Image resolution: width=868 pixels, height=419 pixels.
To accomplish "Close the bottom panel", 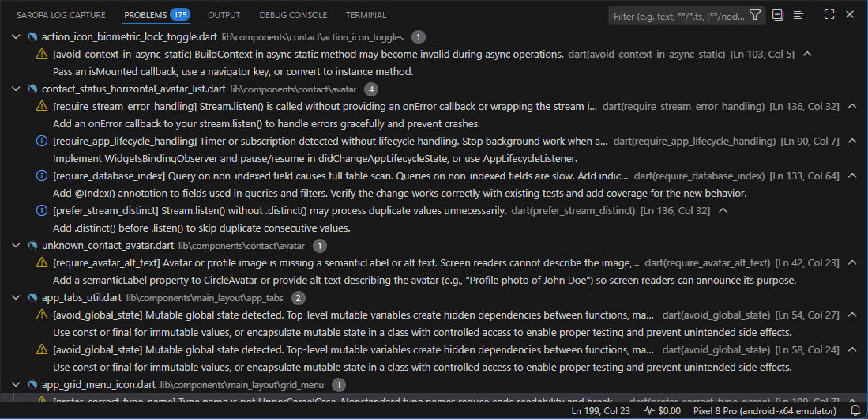I will pyautogui.click(x=850, y=15).
